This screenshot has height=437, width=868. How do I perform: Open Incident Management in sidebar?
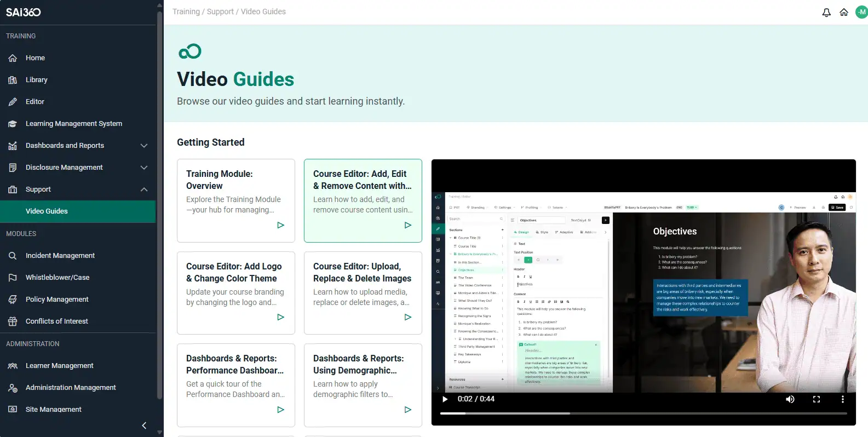60,256
